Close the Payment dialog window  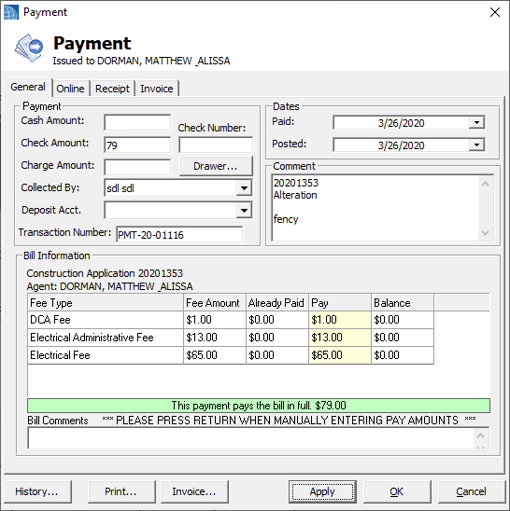click(x=495, y=12)
